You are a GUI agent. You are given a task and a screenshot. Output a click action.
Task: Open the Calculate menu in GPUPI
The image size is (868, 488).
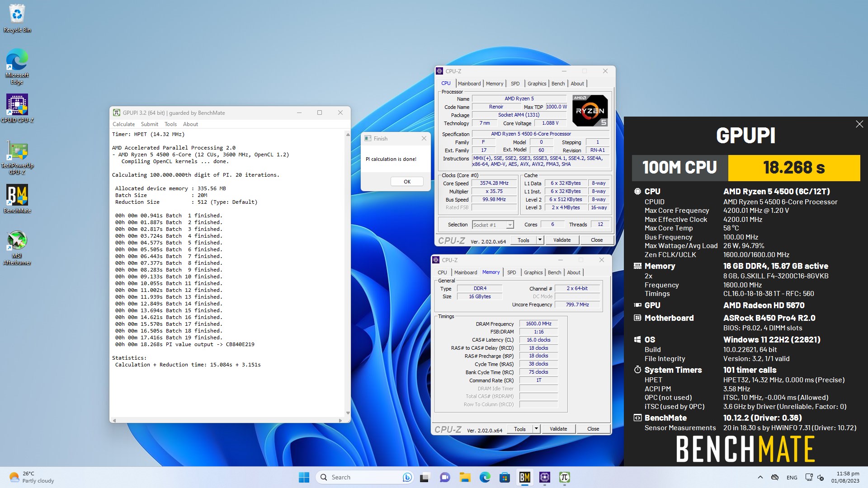click(123, 124)
